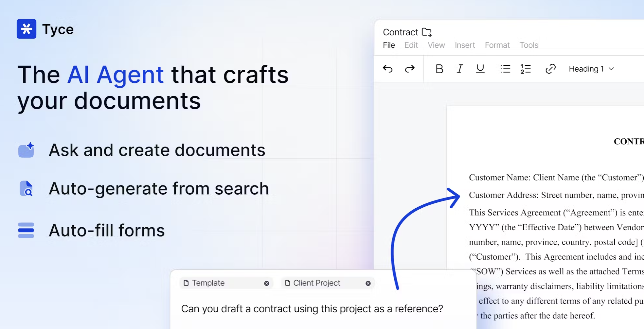
Task: Open the Edit menu
Action: (x=411, y=45)
